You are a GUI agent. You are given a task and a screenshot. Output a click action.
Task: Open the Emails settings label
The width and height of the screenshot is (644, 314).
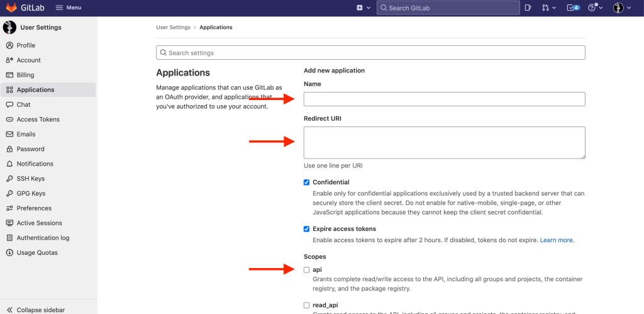pos(26,134)
